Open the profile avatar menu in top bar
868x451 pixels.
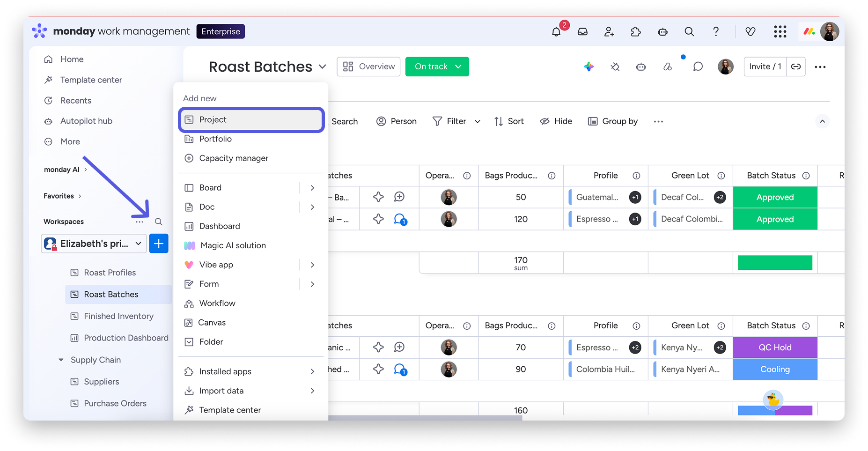pos(830,31)
